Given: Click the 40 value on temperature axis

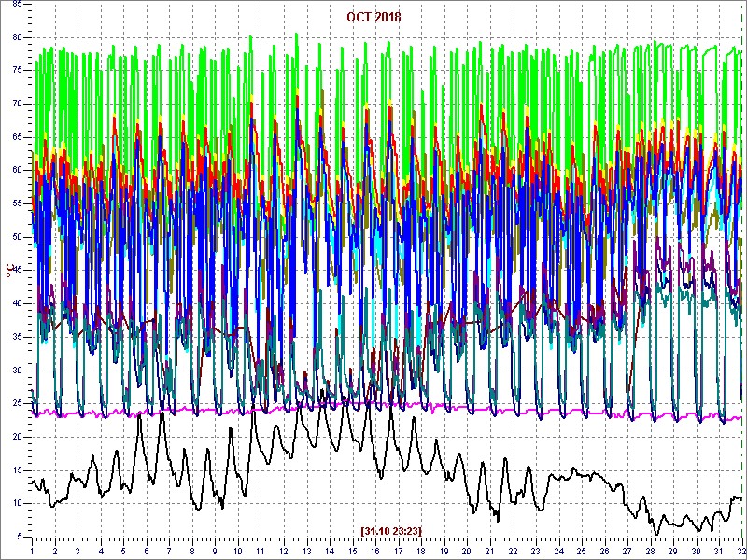Looking at the screenshot, I should click(17, 304).
